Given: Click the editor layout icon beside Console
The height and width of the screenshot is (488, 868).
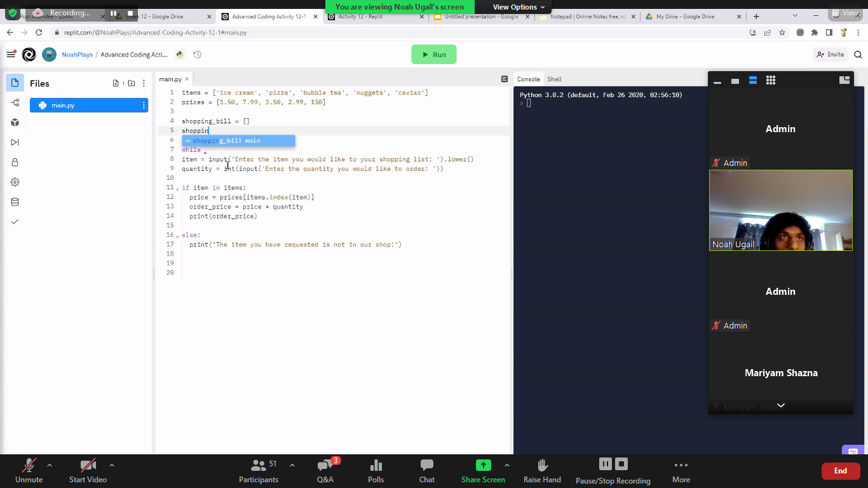Looking at the screenshot, I should point(505,79).
